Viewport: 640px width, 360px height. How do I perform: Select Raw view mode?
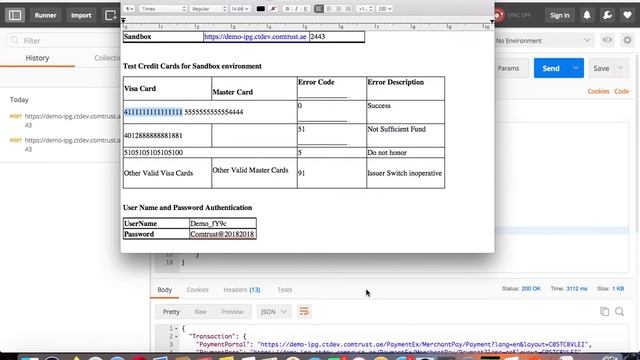coord(200,311)
